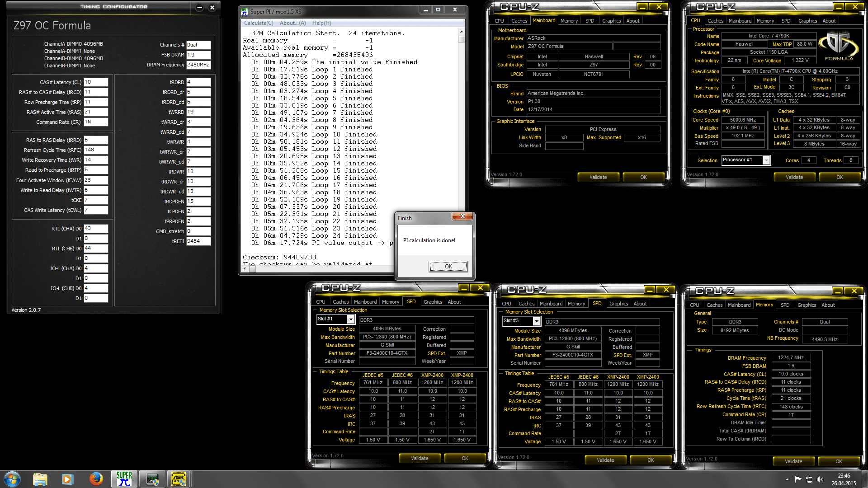The width and height of the screenshot is (868, 488).
Task: Click the tREFI value field
Action: 198,241
